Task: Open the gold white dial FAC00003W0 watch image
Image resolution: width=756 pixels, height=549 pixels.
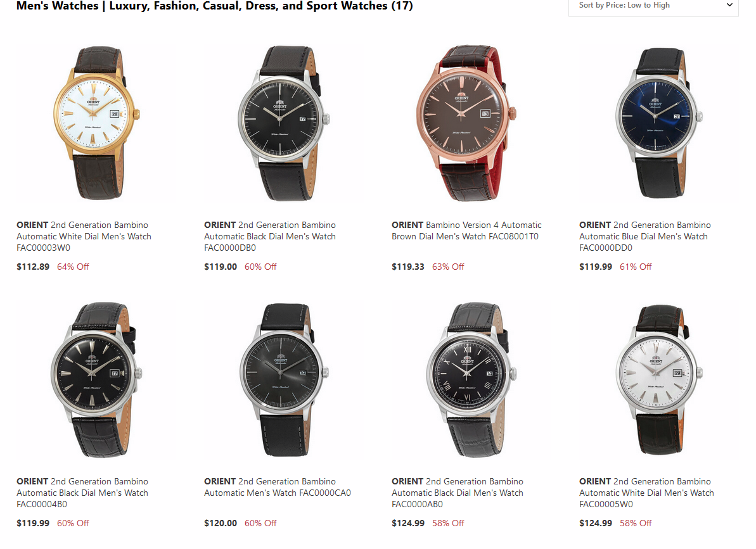Action: [x=96, y=122]
